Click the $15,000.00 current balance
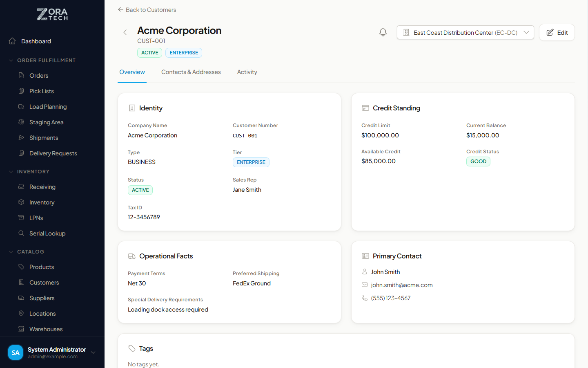The height and width of the screenshot is (368, 588). [x=483, y=135]
